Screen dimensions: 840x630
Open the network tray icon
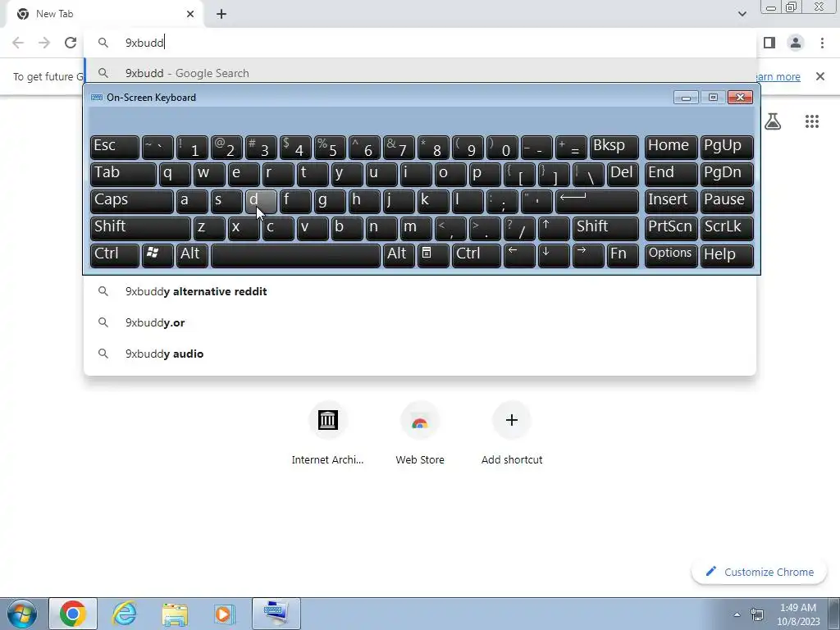[757, 614]
